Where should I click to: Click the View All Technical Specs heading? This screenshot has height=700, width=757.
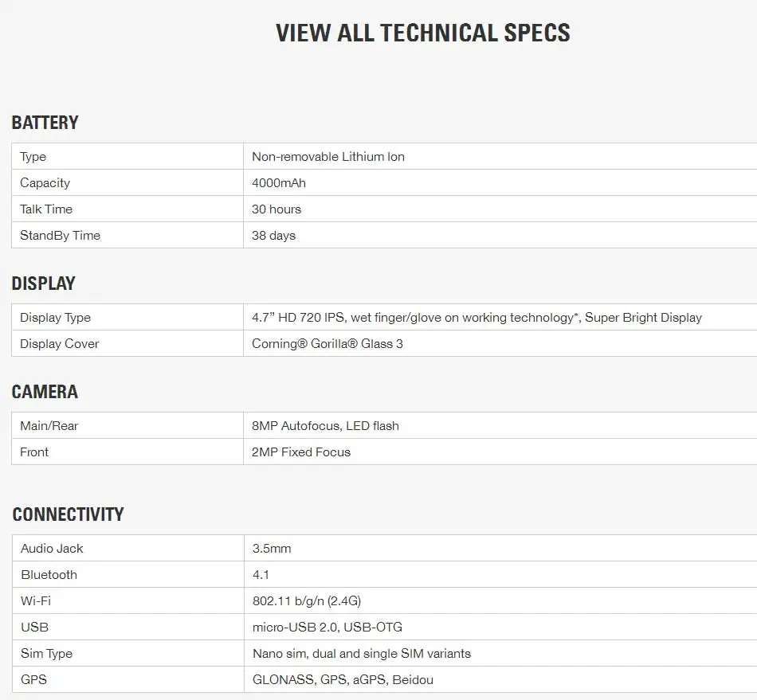(x=423, y=33)
